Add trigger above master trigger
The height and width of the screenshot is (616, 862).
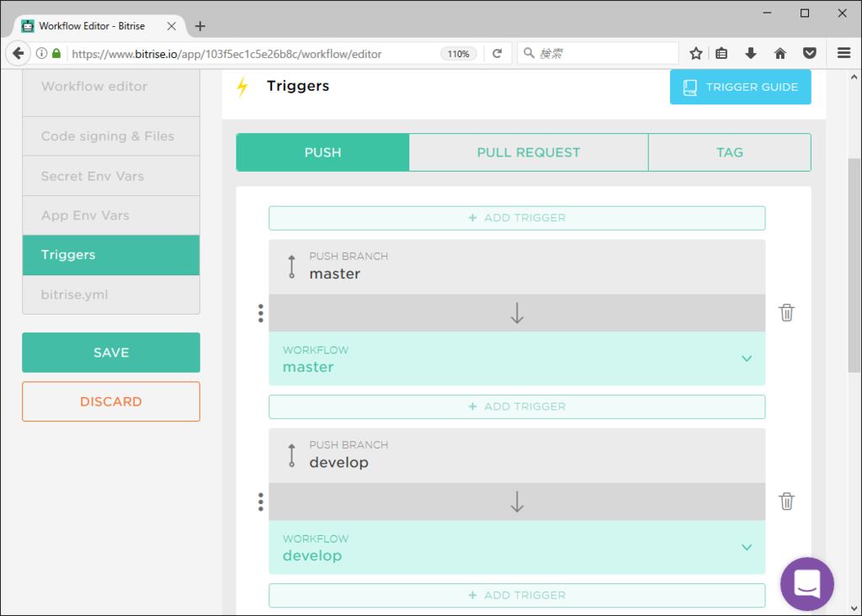click(x=517, y=218)
